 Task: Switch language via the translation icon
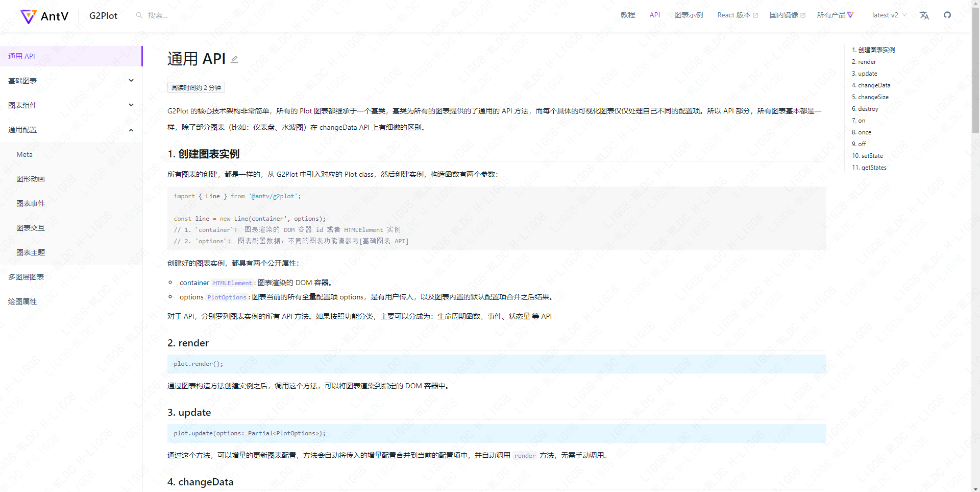tap(924, 16)
